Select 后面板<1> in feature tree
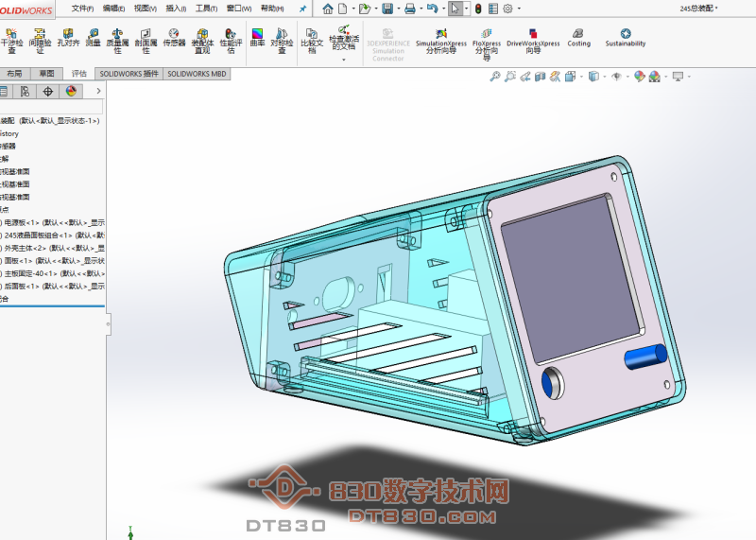This screenshot has height=540, width=756. [x=52, y=285]
